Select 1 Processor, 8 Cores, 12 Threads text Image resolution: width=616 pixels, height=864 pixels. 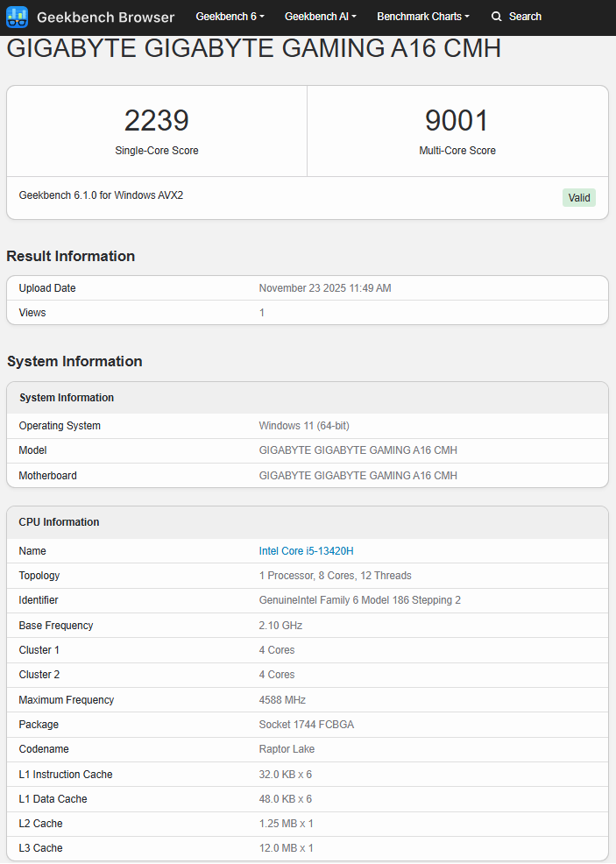pyautogui.click(x=335, y=576)
